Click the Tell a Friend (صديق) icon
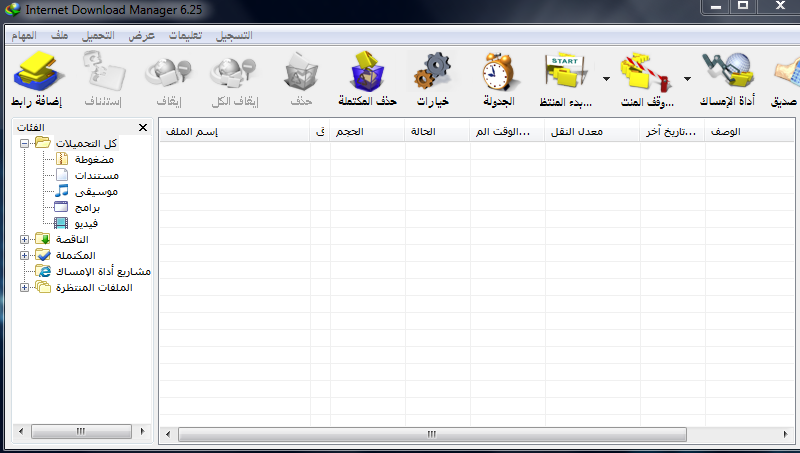The image size is (800, 453). tap(787, 74)
